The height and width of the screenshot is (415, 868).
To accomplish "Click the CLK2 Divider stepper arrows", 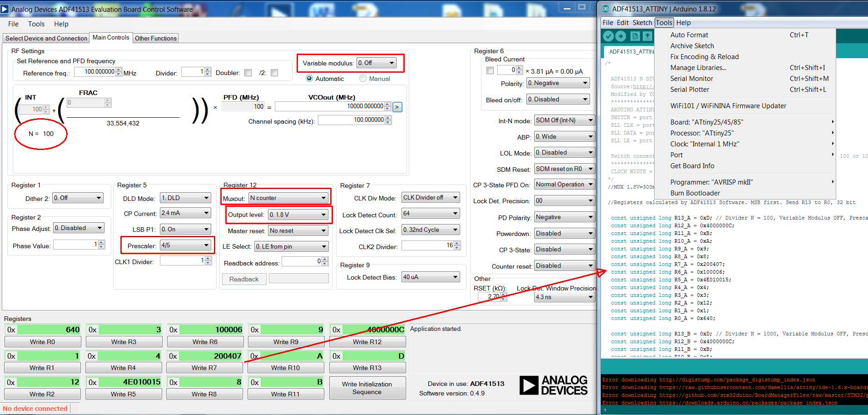I will coord(457,245).
